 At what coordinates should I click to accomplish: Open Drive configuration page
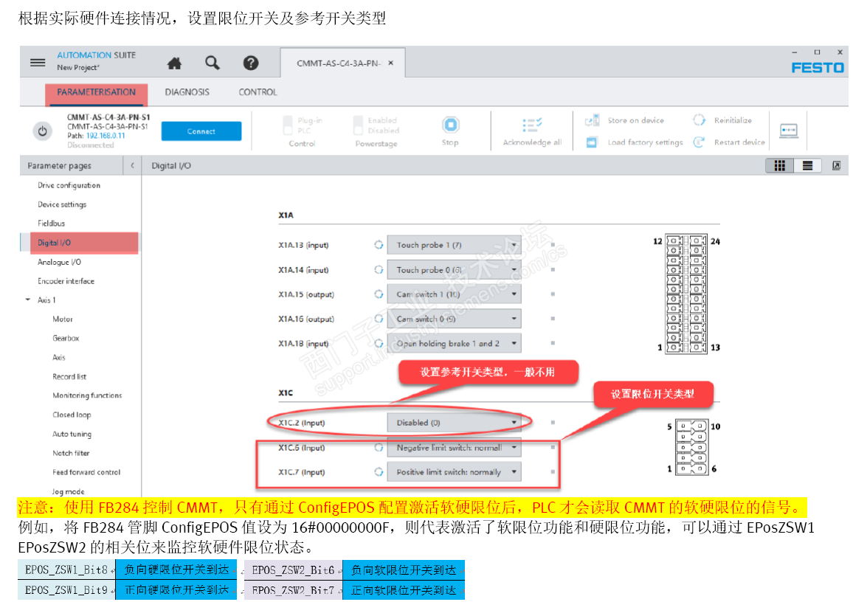(69, 185)
